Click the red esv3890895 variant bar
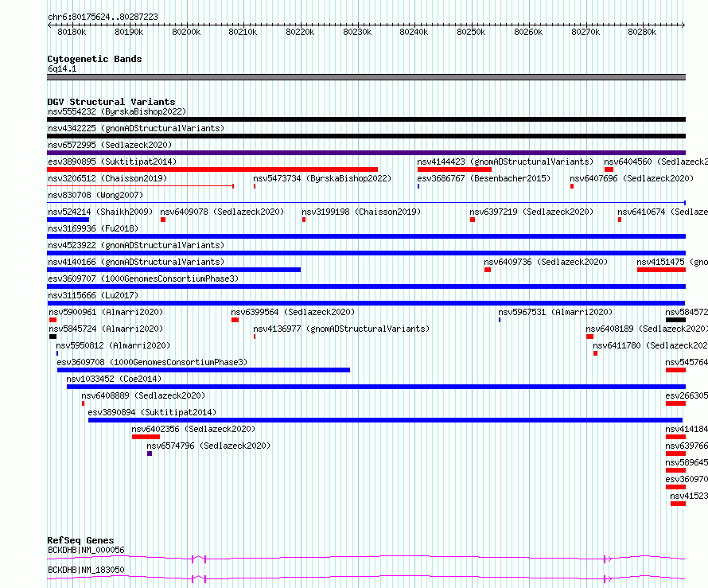 [212, 169]
